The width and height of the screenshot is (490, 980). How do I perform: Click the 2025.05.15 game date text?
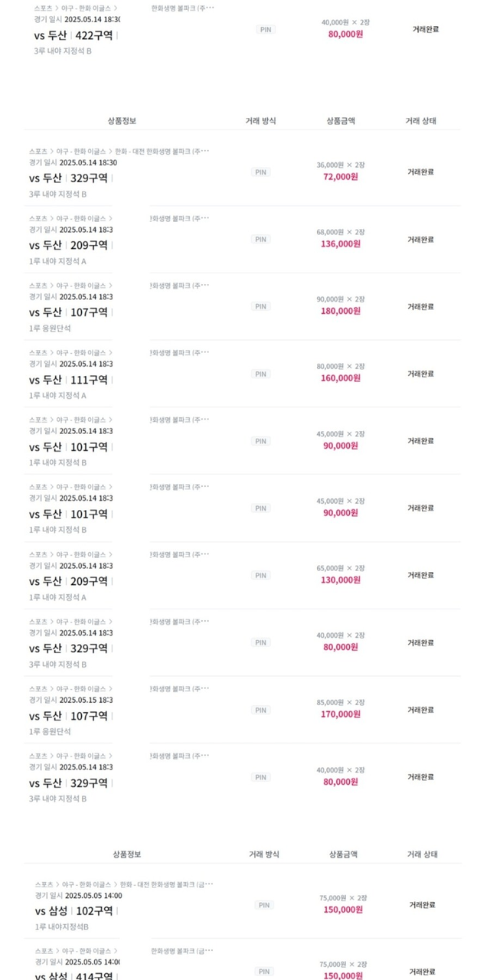(87, 701)
